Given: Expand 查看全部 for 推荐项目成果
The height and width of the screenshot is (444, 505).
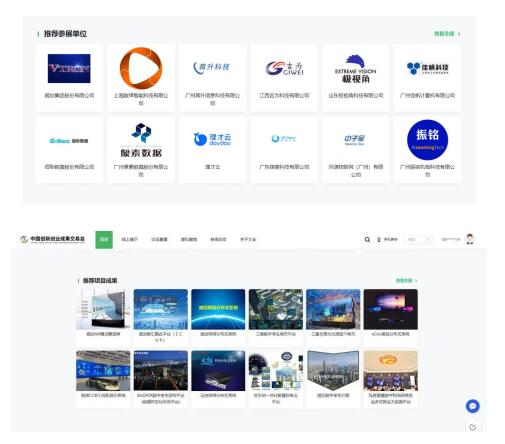Looking at the screenshot, I should coord(406,280).
